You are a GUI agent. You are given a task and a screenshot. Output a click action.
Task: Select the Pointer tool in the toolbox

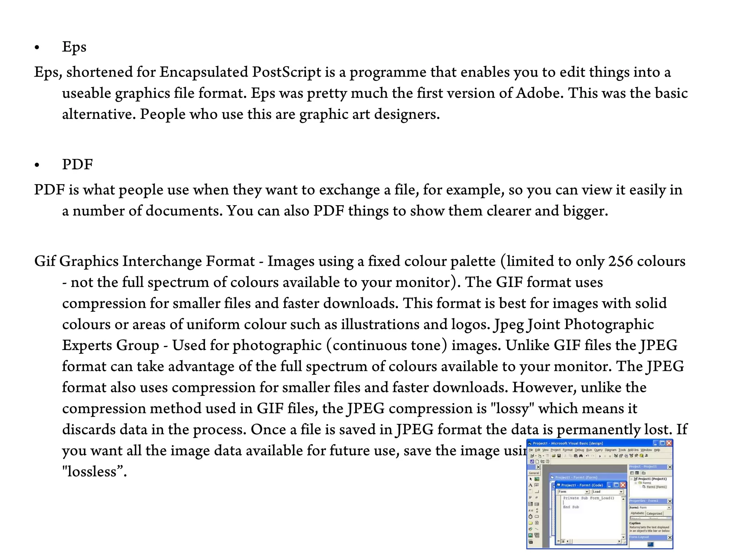[531, 479]
